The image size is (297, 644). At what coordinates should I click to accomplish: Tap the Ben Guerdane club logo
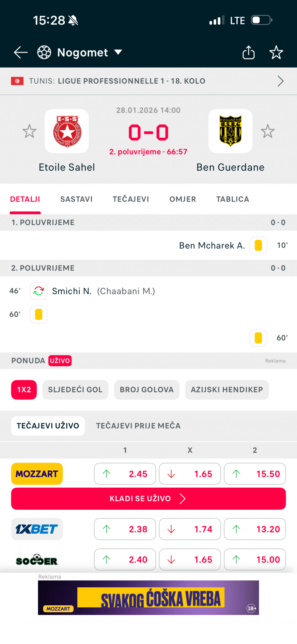[230, 131]
